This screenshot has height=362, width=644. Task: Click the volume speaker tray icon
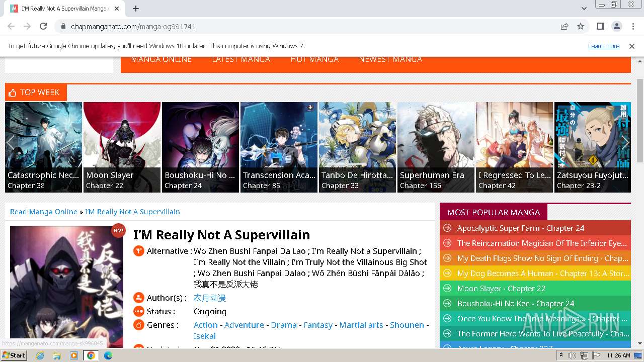[x=573, y=355]
